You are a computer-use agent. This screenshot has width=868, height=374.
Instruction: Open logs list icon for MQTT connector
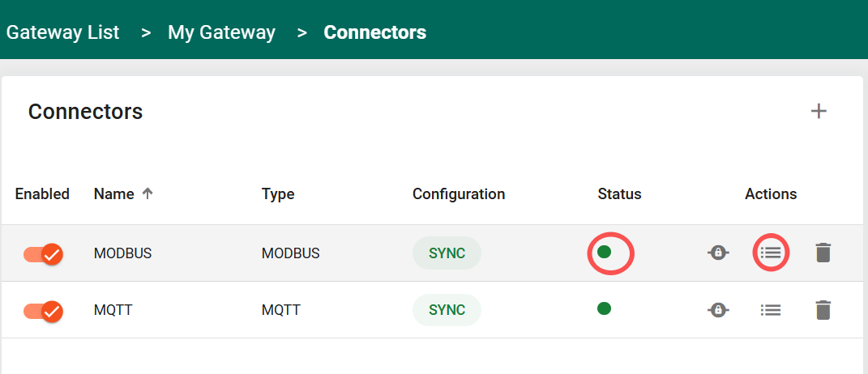tap(771, 309)
